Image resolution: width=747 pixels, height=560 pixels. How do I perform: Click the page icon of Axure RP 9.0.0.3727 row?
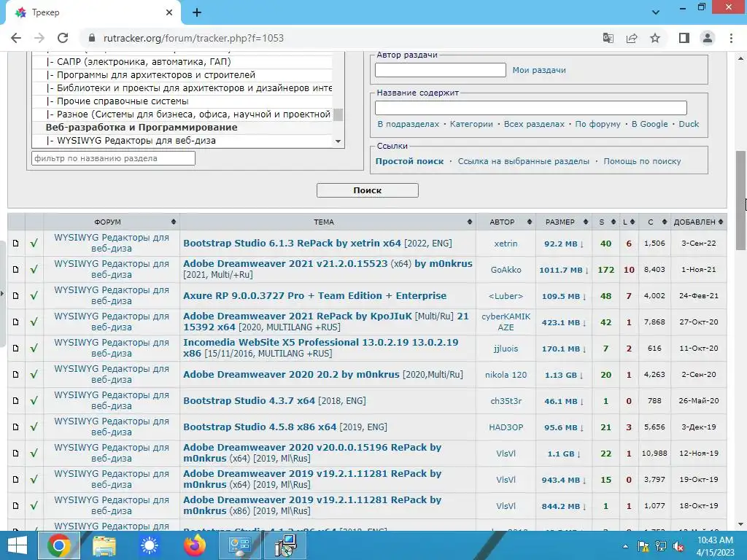click(x=16, y=296)
